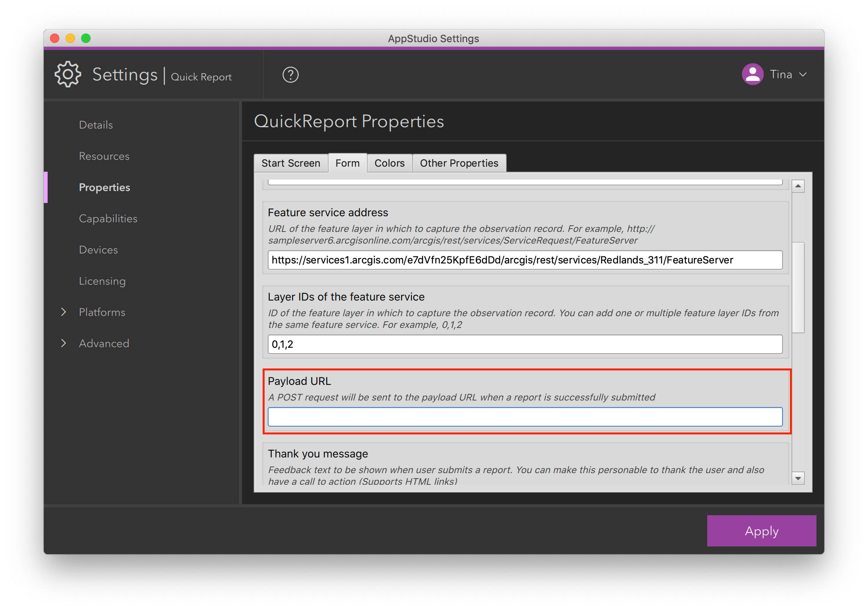Viewport: 868px width, 612px height.
Task: Click Tina's user avatar icon
Action: tap(752, 74)
